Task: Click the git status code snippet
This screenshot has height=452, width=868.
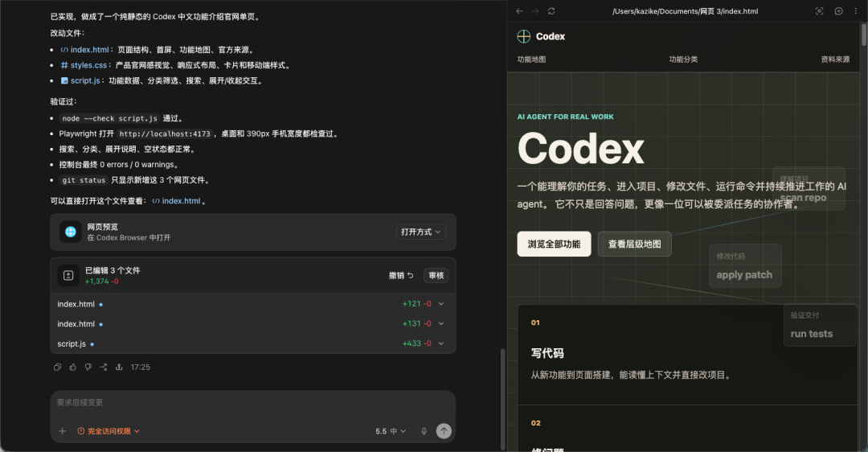Action: (84, 181)
